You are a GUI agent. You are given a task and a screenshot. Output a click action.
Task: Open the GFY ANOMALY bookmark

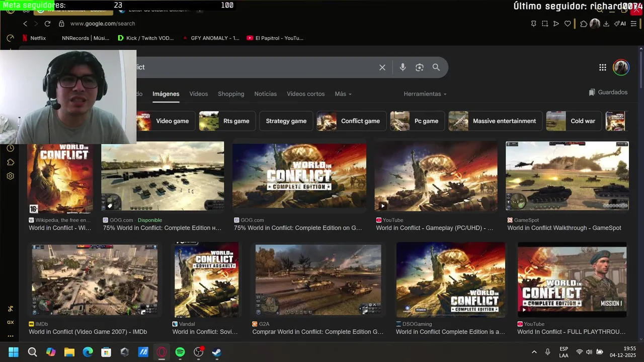(211, 38)
